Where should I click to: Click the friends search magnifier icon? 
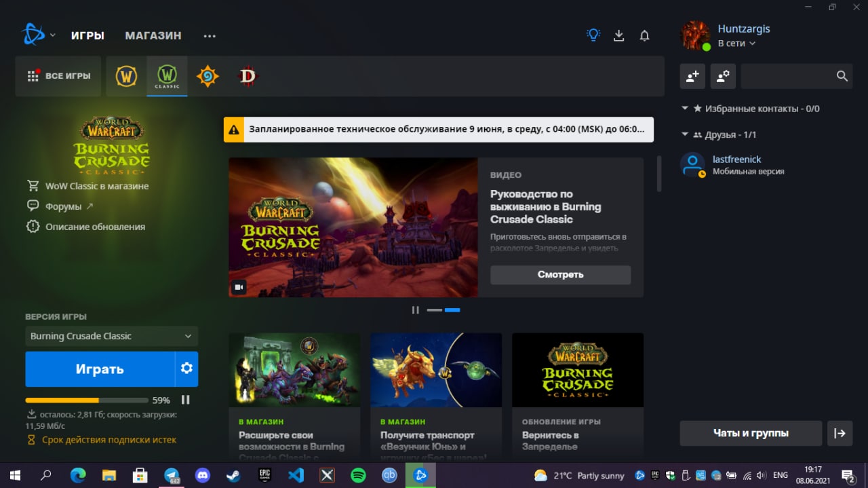point(842,76)
